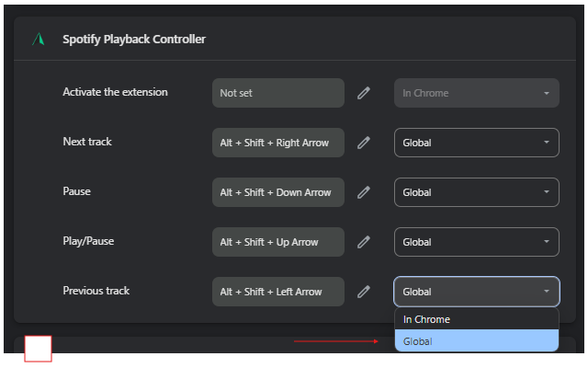Image resolution: width=588 pixels, height=368 pixels.
Task: Click pencil icon beside Play/Pause shortcut
Action: [x=364, y=242]
